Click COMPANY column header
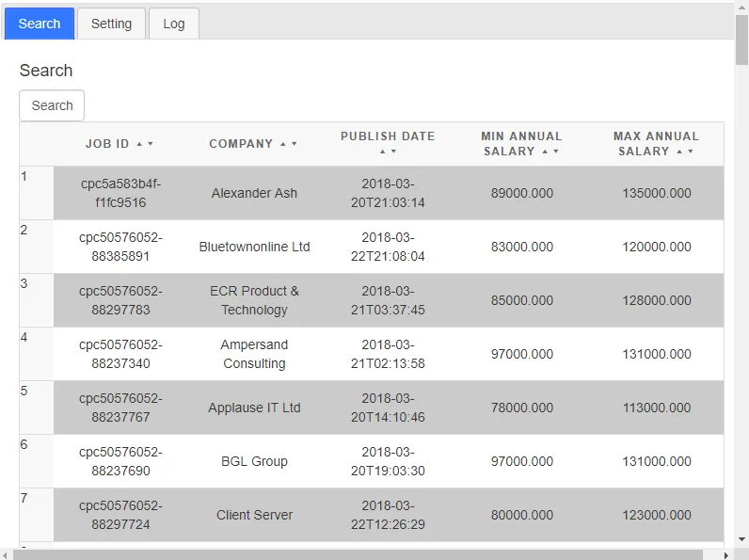Viewport: 749px width, 560px height. coord(254,144)
